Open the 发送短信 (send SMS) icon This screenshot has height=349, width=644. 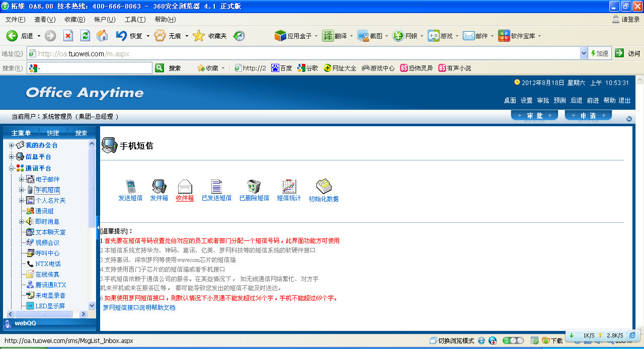coord(130,187)
